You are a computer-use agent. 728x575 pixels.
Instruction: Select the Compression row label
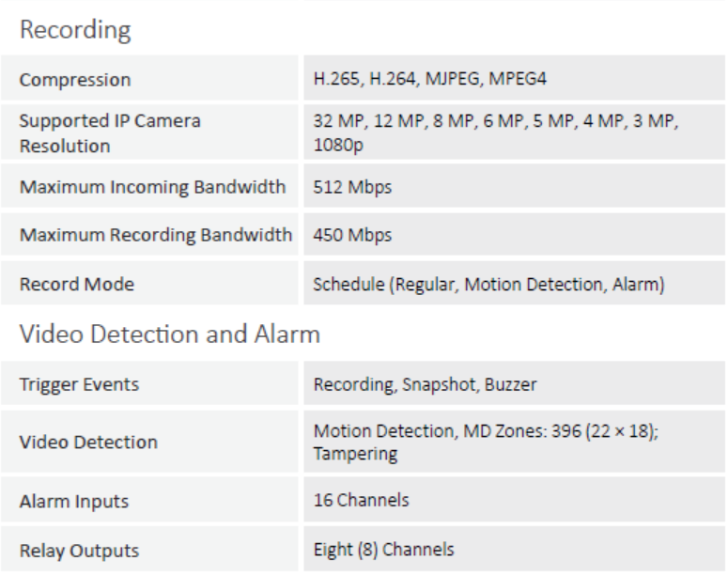pyautogui.click(x=75, y=80)
